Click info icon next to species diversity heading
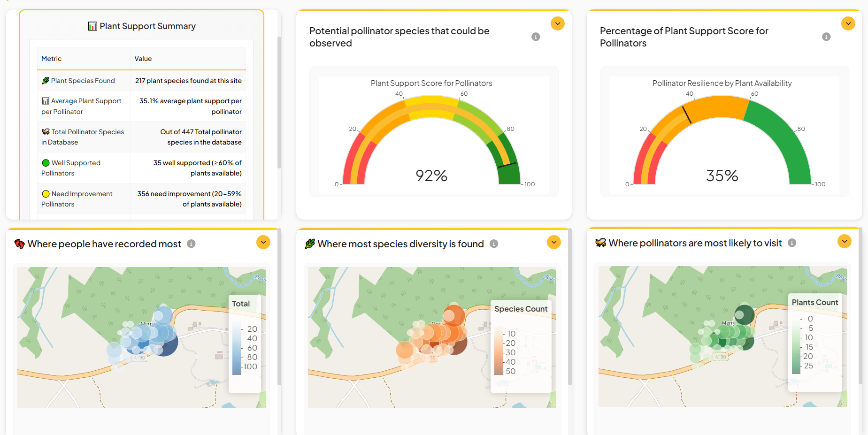The height and width of the screenshot is (435, 868). tap(494, 244)
